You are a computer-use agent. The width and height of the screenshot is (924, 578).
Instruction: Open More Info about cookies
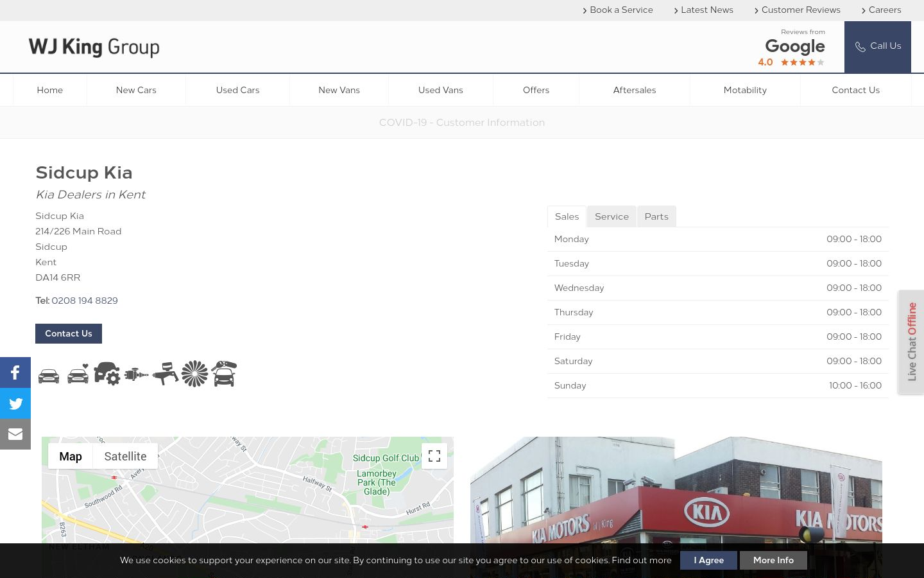pos(773,560)
